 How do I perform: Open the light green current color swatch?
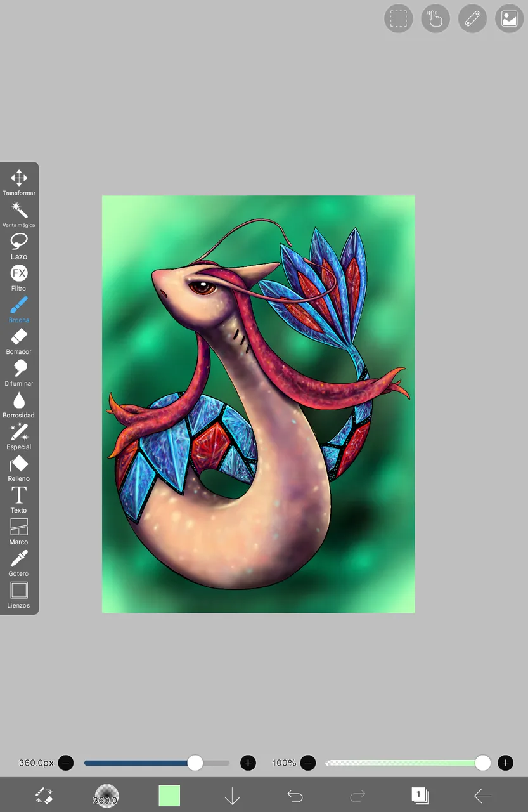coord(169,796)
